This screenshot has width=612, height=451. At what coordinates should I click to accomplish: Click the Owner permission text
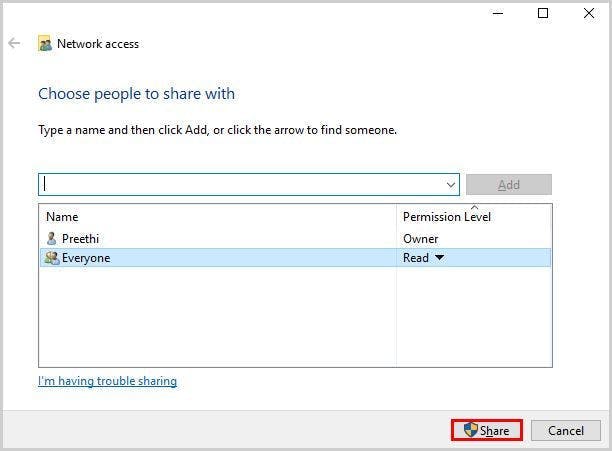[420, 238]
